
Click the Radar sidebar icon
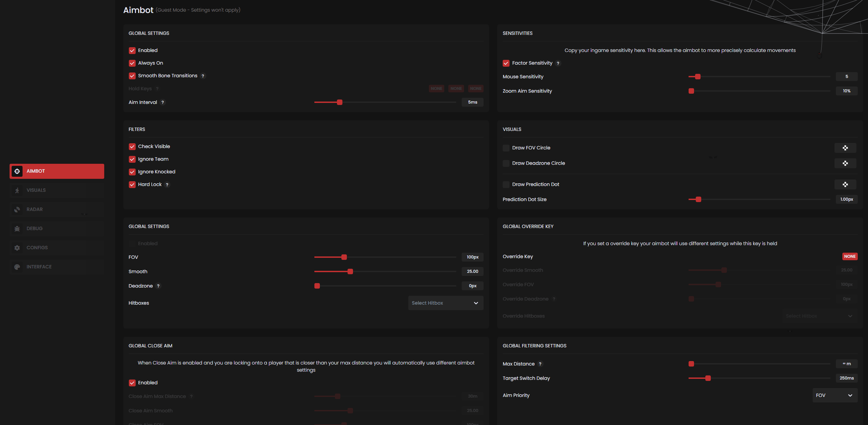point(17,209)
